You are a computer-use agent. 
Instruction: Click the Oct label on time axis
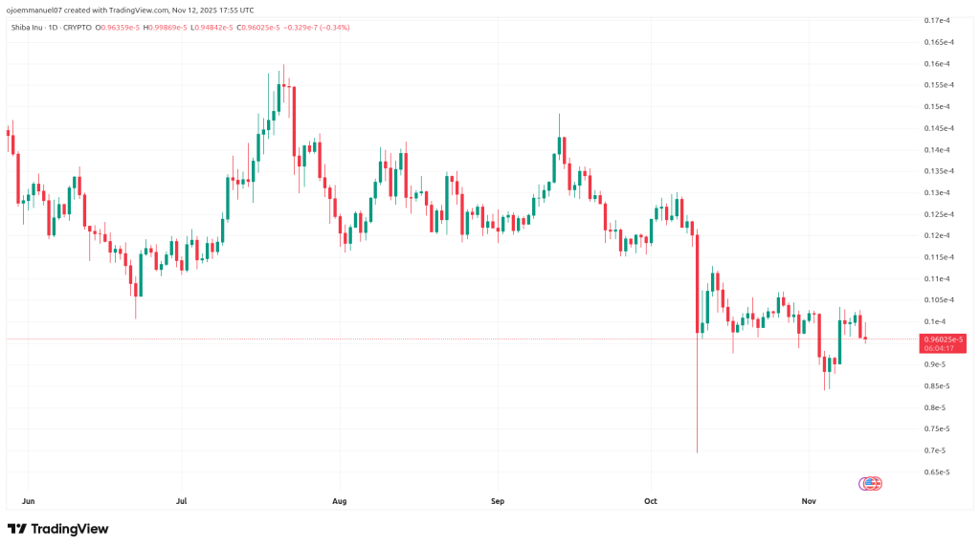click(x=651, y=500)
